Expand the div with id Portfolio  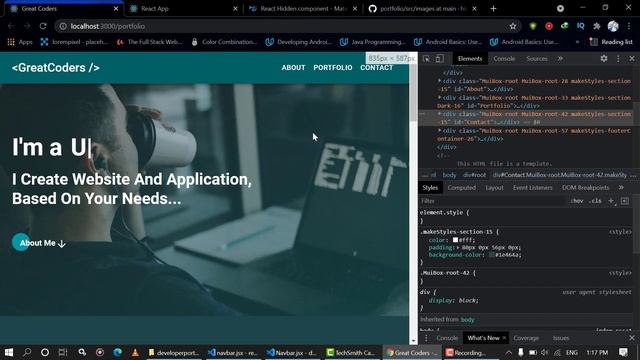pos(440,98)
